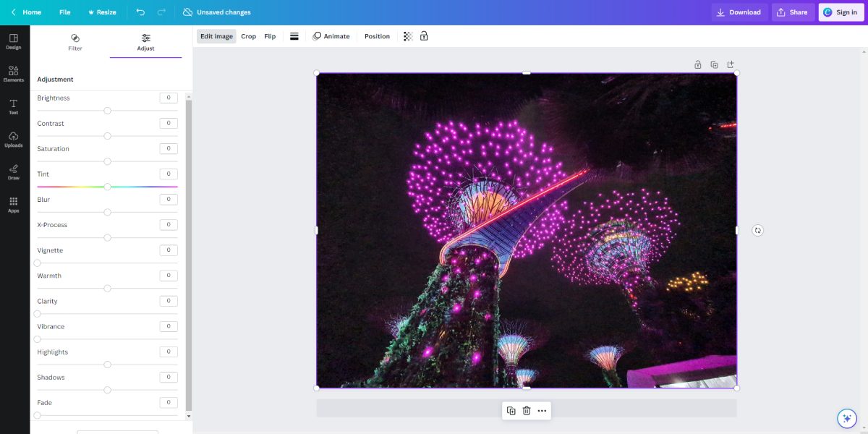The width and height of the screenshot is (868, 434).
Task: Open the File menu
Action: pyautogui.click(x=65, y=12)
